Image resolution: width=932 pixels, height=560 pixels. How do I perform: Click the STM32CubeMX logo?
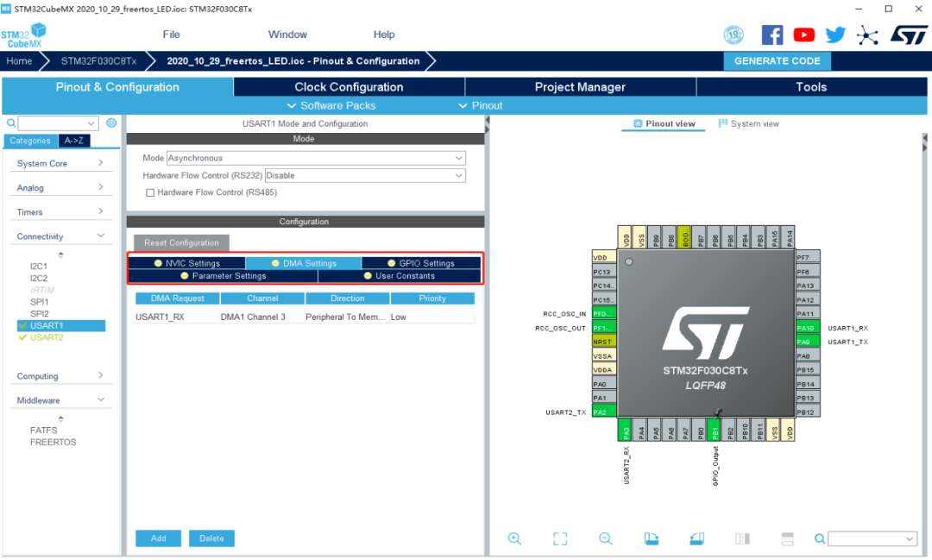point(24,35)
